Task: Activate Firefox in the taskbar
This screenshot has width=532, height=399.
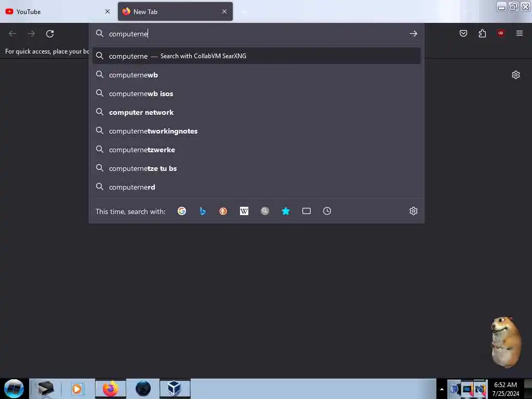Action: pyautogui.click(x=110, y=389)
